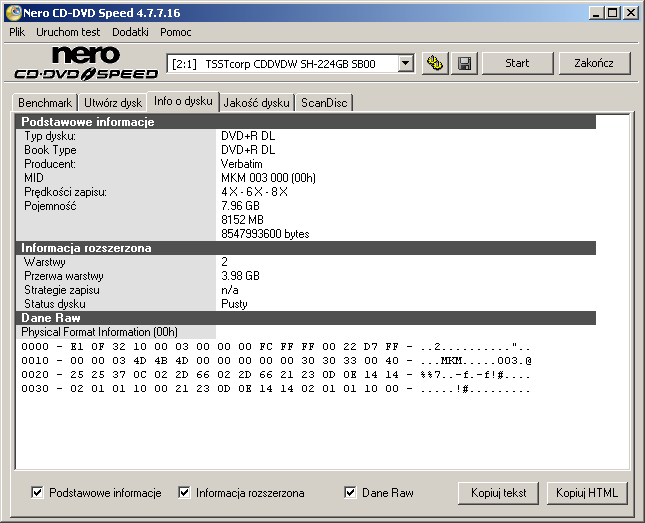Screen dimensions: 645x523
Task: Open the drive selection dropdown arrow
Action: tap(406, 63)
